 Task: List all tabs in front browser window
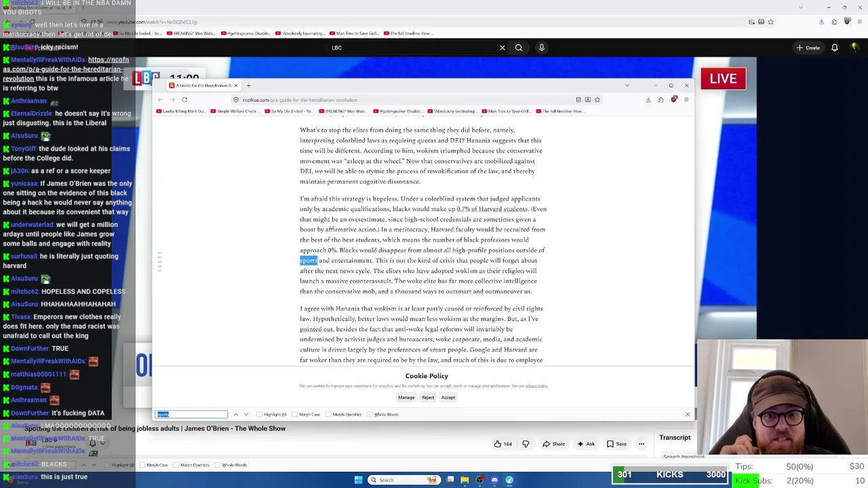[627, 85]
